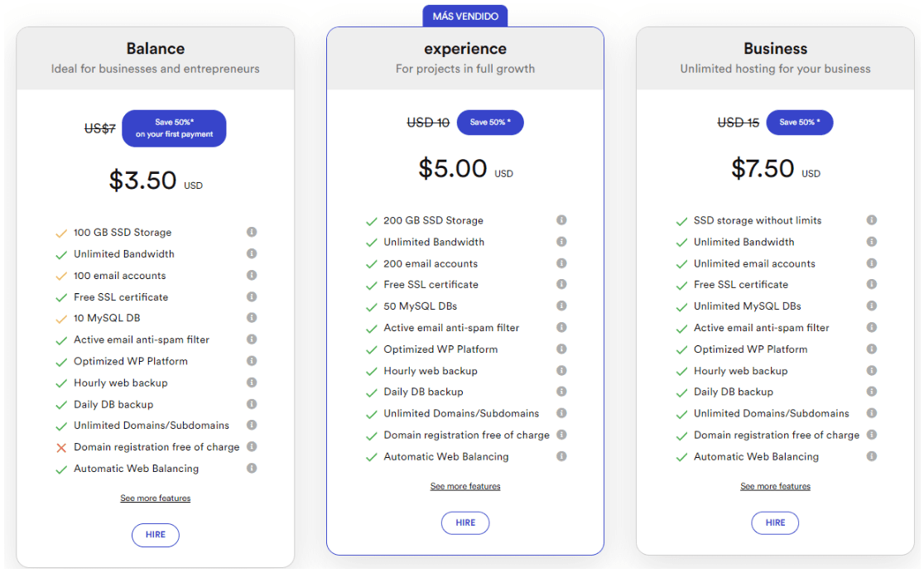Click info icon for 200 email accounts
The height and width of the screenshot is (573, 924).
[x=561, y=263]
